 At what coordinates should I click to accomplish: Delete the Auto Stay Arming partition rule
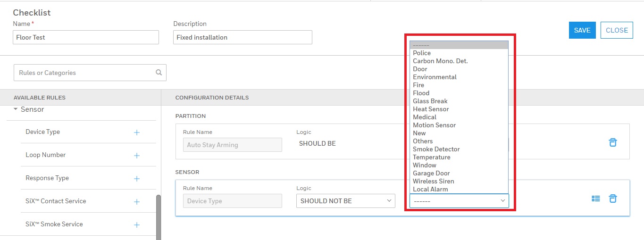coord(612,142)
